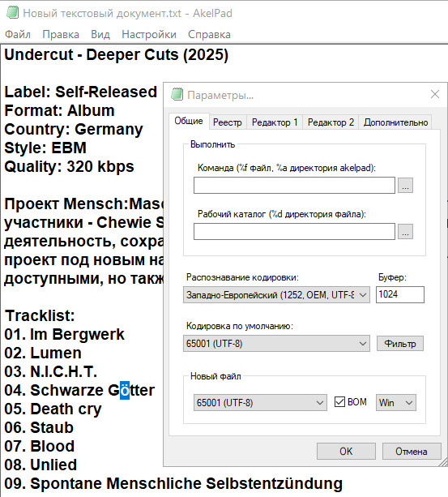The image size is (448, 497).
Task: Expand the Распознавание кодировки dropdown
Action: (x=276, y=295)
